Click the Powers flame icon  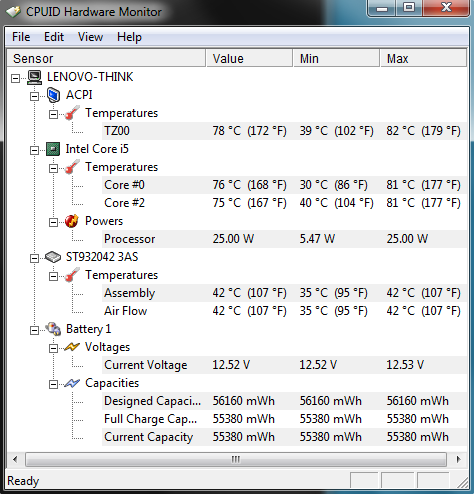(72, 221)
